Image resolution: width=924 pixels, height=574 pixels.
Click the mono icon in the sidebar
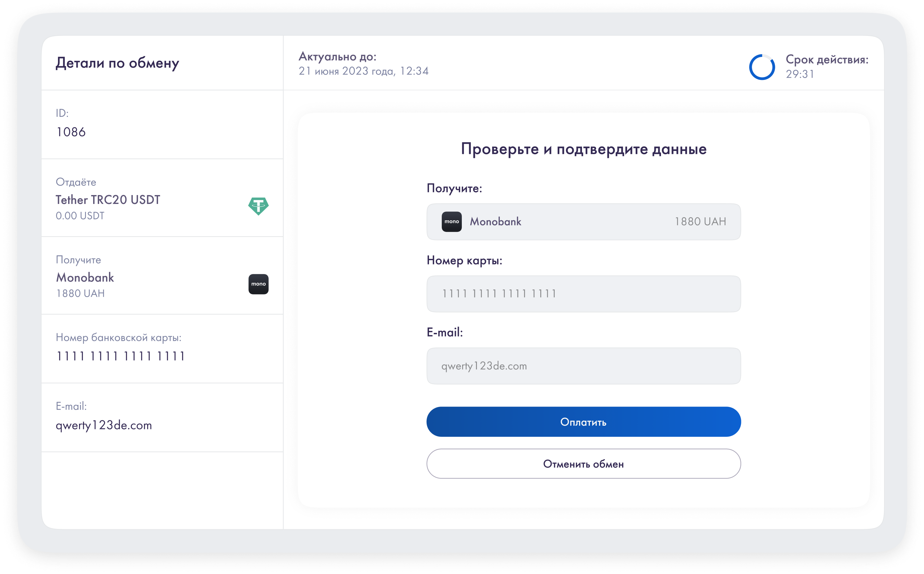[x=258, y=284]
